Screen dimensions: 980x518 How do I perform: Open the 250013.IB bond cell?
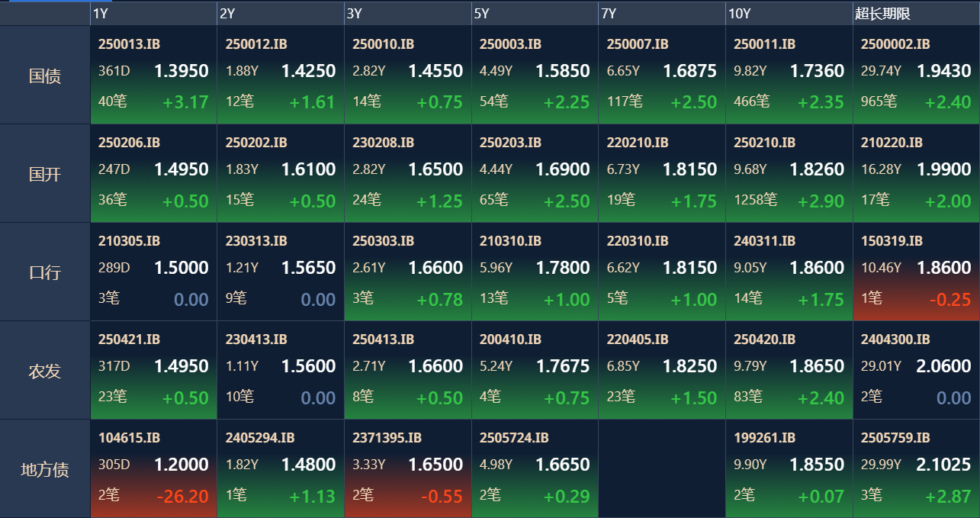click(153, 75)
